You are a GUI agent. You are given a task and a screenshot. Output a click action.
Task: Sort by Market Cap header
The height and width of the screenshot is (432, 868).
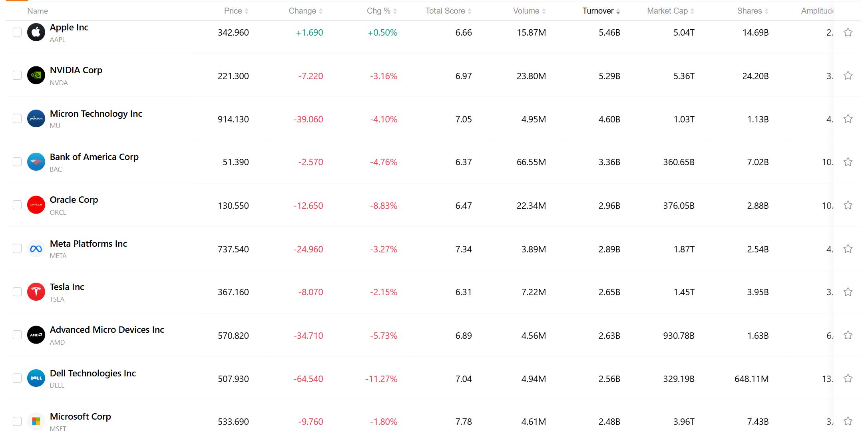tap(671, 11)
